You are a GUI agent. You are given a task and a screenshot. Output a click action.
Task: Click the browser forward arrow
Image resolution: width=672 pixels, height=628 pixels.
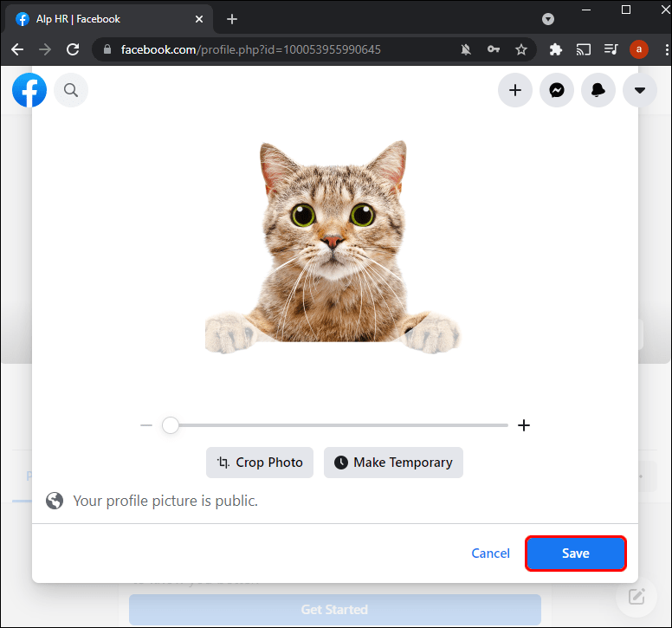click(44, 49)
